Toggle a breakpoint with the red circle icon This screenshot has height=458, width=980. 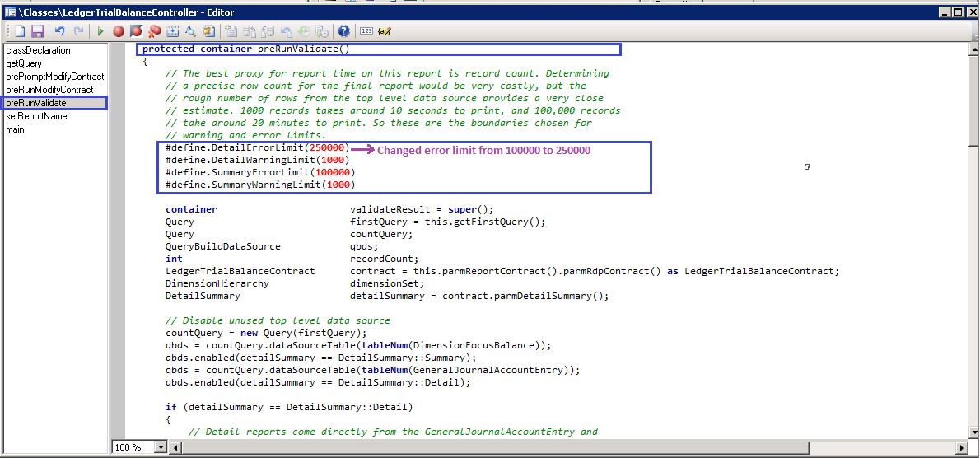[118, 31]
